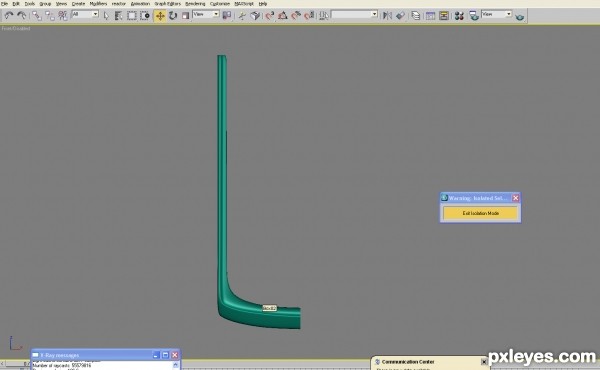Open the selection filter All dropdown

tap(85, 14)
